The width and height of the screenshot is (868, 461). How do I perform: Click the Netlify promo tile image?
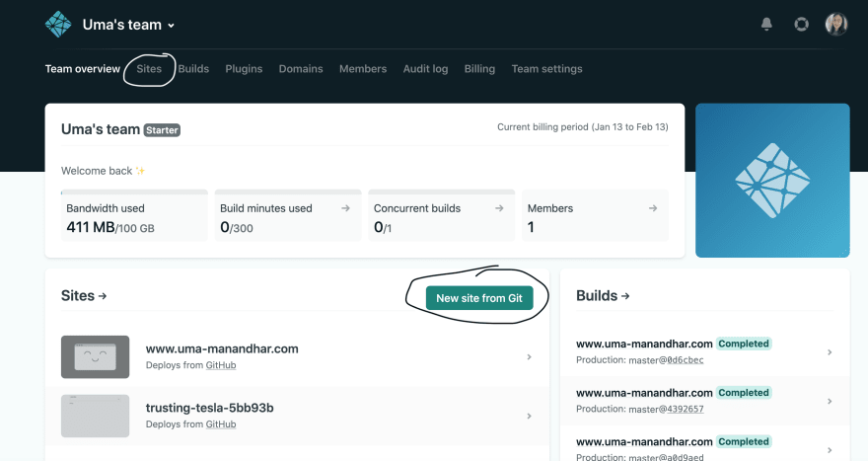click(772, 180)
